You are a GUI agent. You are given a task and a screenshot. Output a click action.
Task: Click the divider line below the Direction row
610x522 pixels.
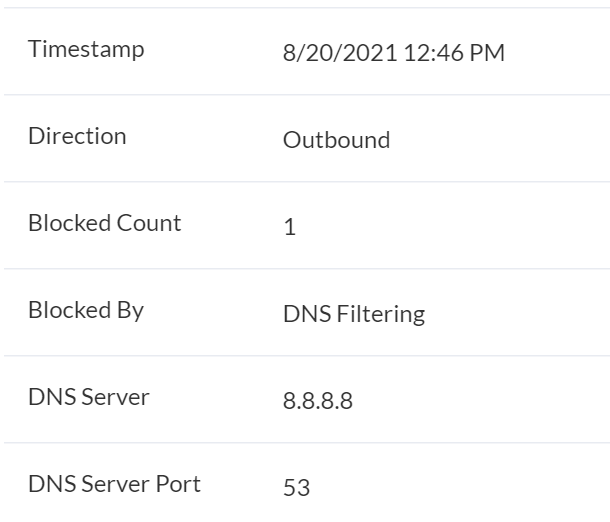click(x=305, y=182)
